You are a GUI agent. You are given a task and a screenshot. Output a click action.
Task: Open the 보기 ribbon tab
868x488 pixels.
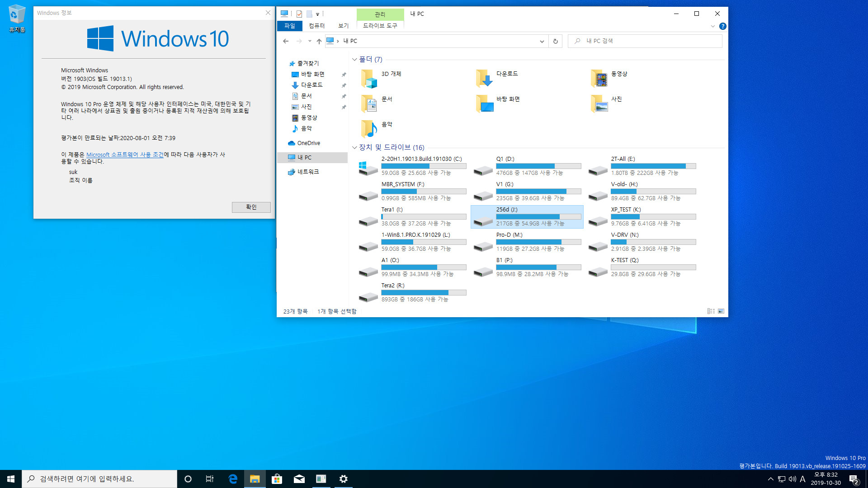[x=344, y=26]
